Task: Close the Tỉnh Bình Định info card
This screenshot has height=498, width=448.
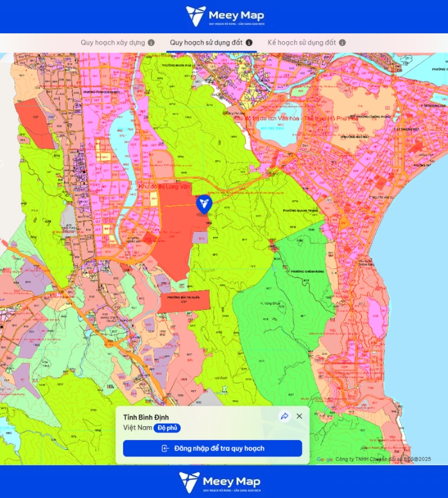Action: point(299,416)
